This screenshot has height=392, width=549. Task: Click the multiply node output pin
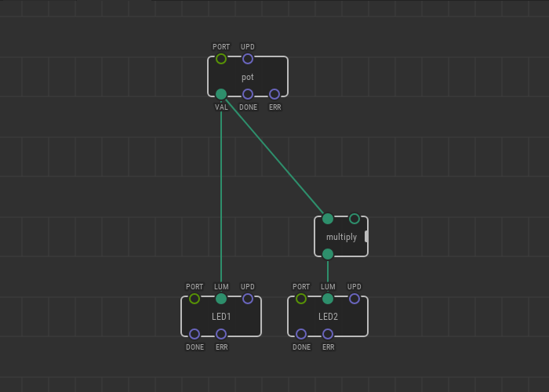[x=328, y=254]
